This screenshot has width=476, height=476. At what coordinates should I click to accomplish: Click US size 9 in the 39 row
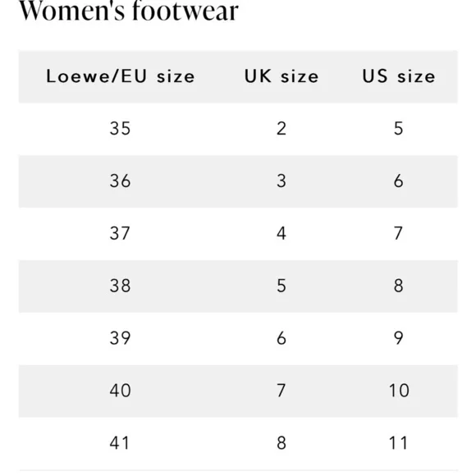(x=399, y=338)
